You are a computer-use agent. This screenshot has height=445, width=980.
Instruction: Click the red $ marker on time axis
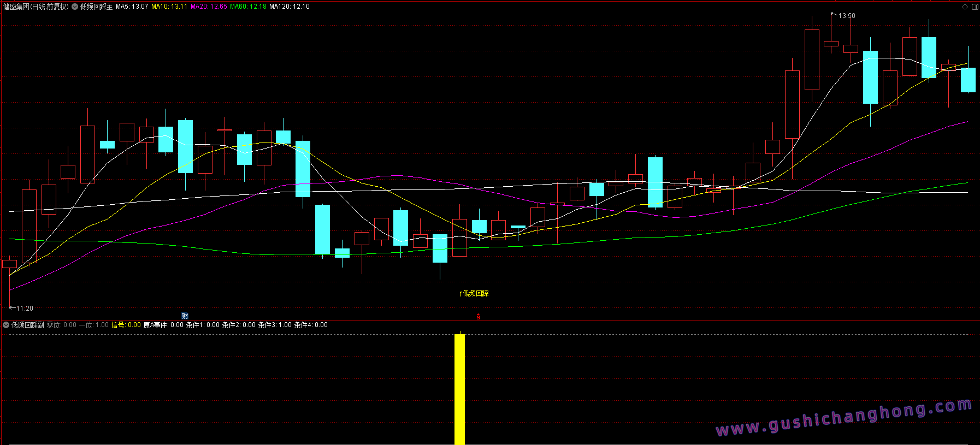click(x=479, y=317)
